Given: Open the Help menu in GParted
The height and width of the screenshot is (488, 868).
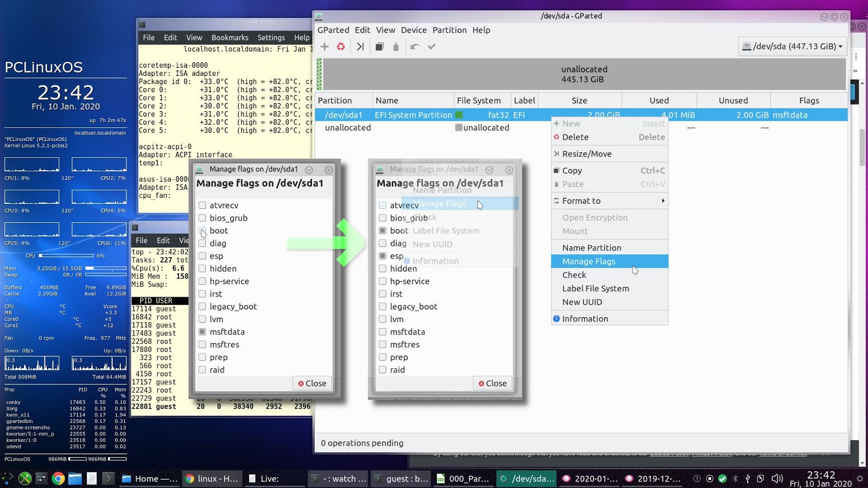Looking at the screenshot, I should pyautogui.click(x=481, y=30).
